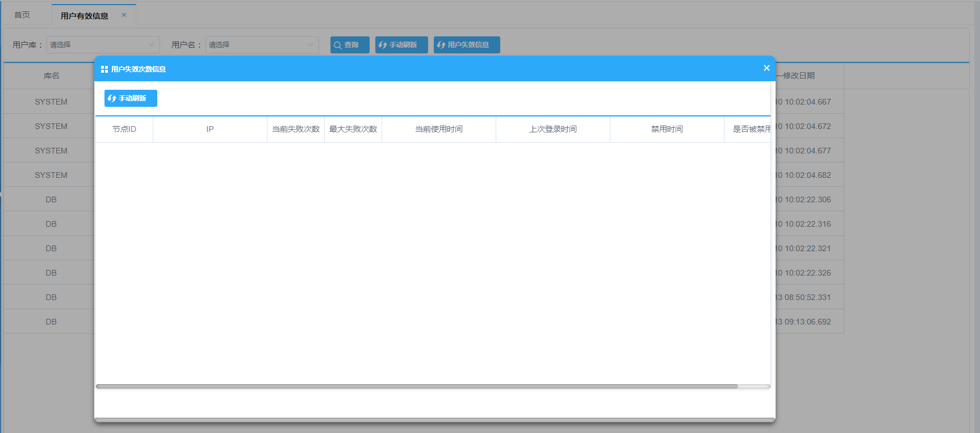Click timestamp ending 10:02:22.321
Screen dimensions: 980x433
tap(803, 248)
